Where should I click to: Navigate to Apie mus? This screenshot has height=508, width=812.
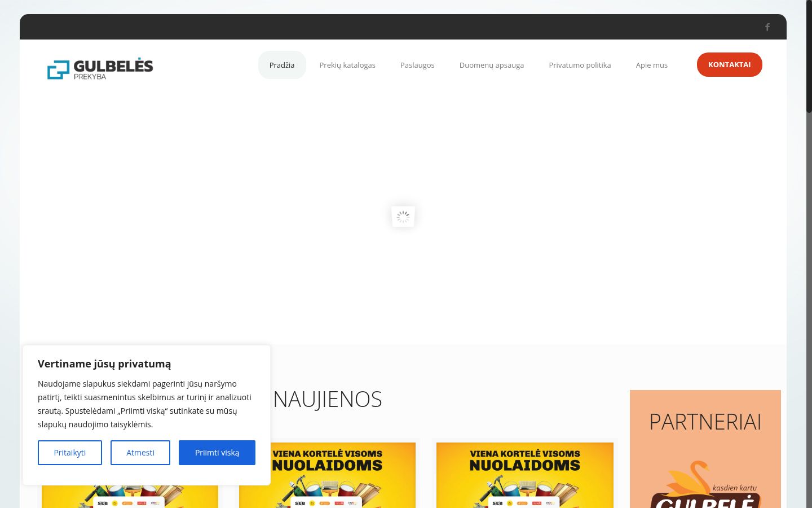tap(652, 65)
